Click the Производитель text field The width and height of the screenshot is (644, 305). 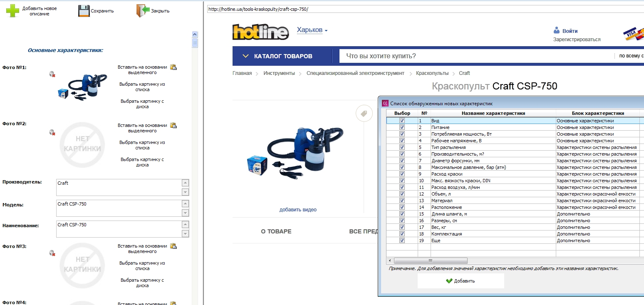point(119,187)
